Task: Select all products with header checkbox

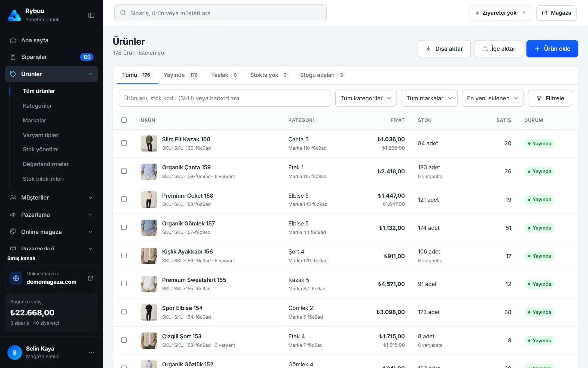Action: (x=124, y=120)
